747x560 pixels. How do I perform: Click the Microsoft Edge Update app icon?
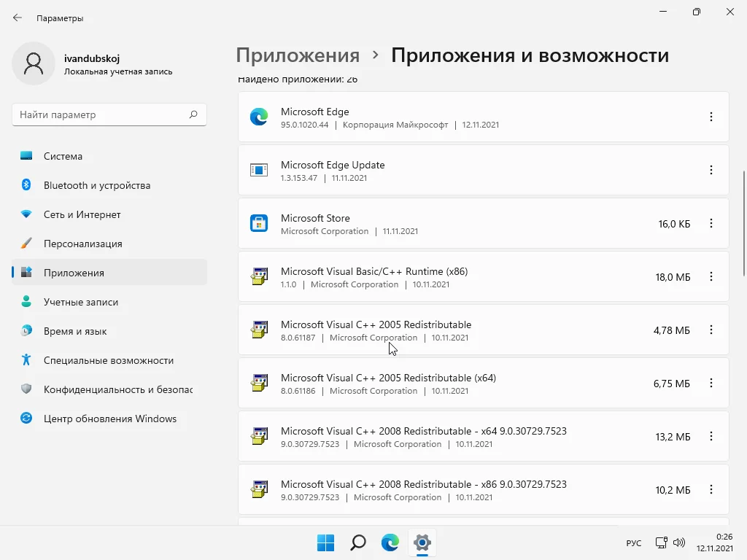pyautogui.click(x=259, y=170)
